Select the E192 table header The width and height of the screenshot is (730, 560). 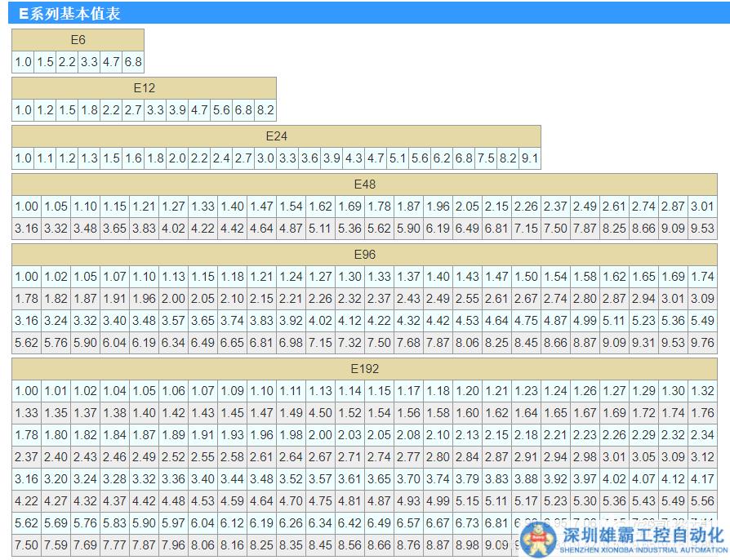(365, 368)
